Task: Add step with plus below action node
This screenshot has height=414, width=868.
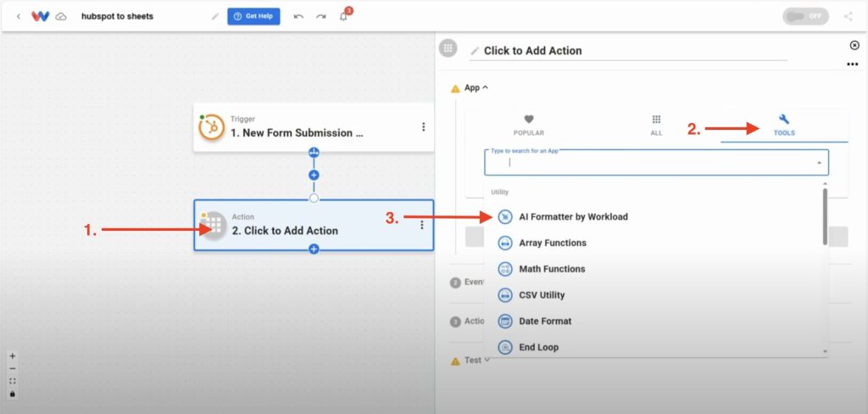Action: pyautogui.click(x=314, y=249)
